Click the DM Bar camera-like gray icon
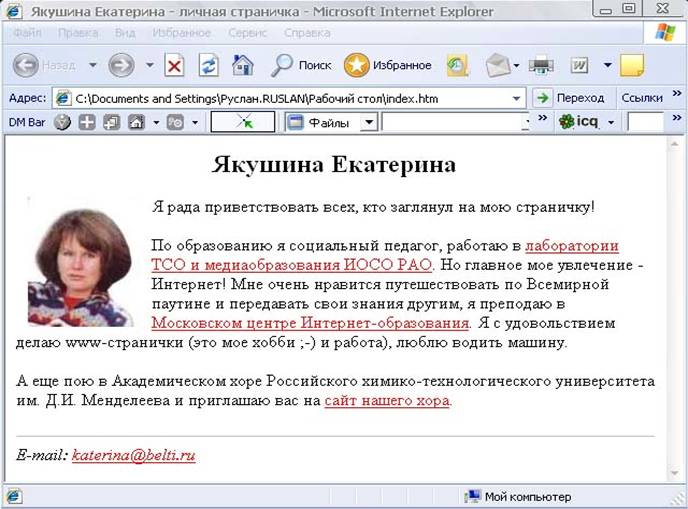 (x=175, y=122)
